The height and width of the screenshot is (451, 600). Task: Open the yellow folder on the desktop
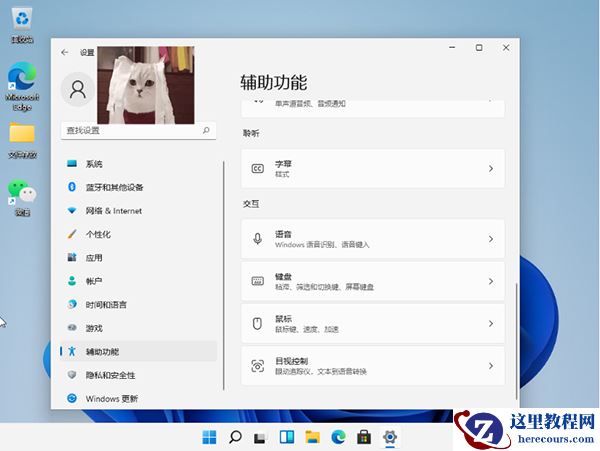pyautogui.click(x=22, y=140)
